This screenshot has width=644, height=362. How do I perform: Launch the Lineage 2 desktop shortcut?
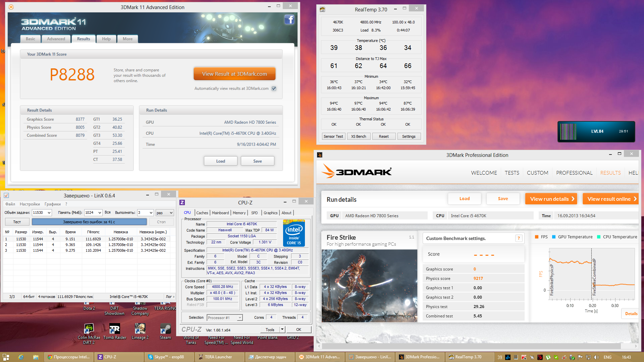(140, 329)
